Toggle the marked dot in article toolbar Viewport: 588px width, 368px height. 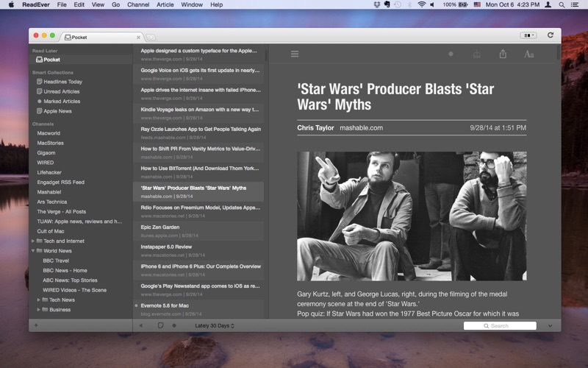(451, 54)
